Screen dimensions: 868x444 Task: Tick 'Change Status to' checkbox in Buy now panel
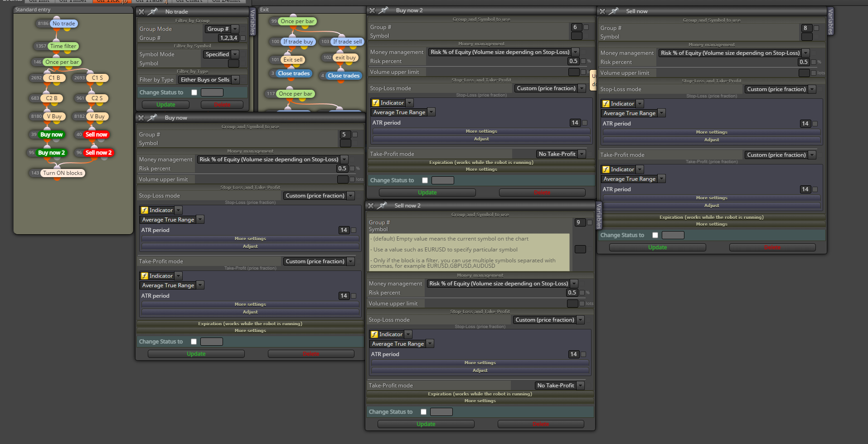click(194, 342)
